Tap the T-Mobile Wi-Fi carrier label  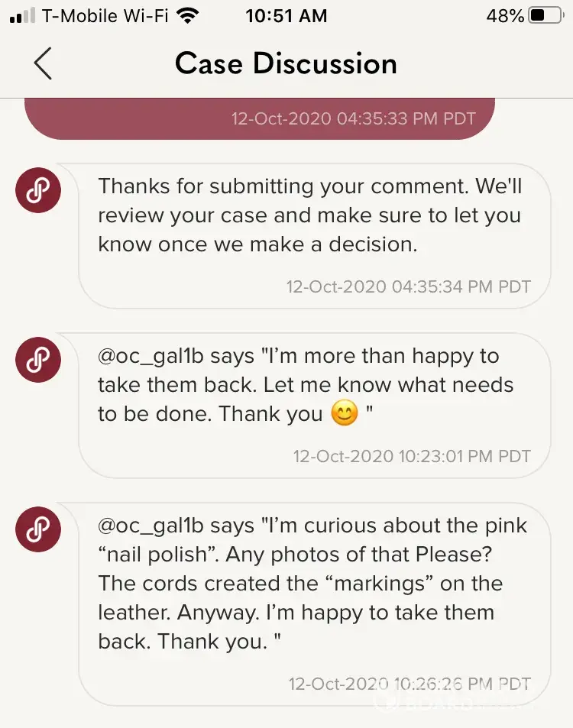pyautogui.click(x=105, y=15)
